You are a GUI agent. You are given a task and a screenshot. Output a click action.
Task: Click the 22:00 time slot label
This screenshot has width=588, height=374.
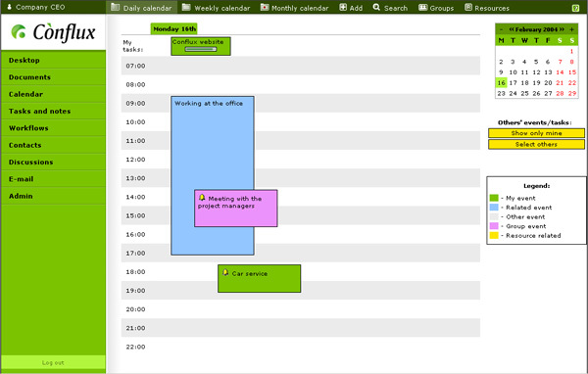[x=135, y=347]
